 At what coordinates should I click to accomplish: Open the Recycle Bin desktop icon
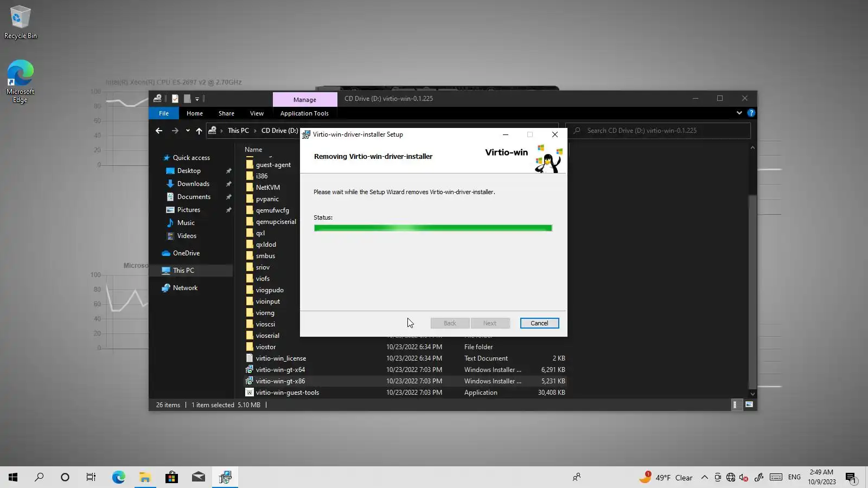point(21,22)
